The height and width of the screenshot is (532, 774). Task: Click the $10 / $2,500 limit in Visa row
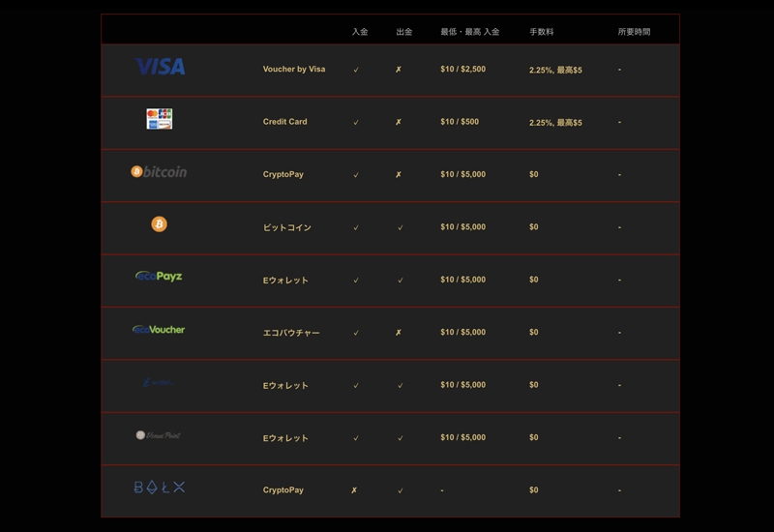point(463,70)
